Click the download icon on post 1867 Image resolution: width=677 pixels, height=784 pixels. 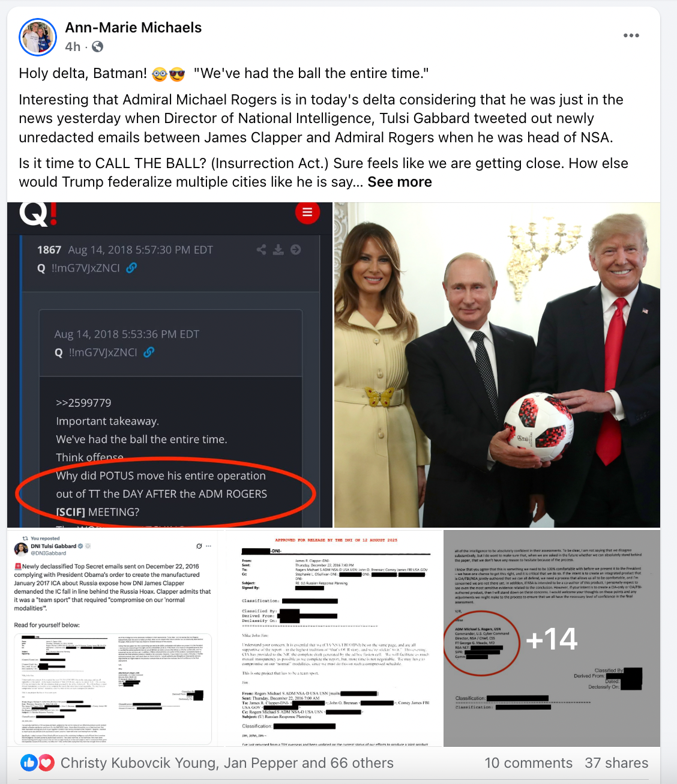pos(278,250)
